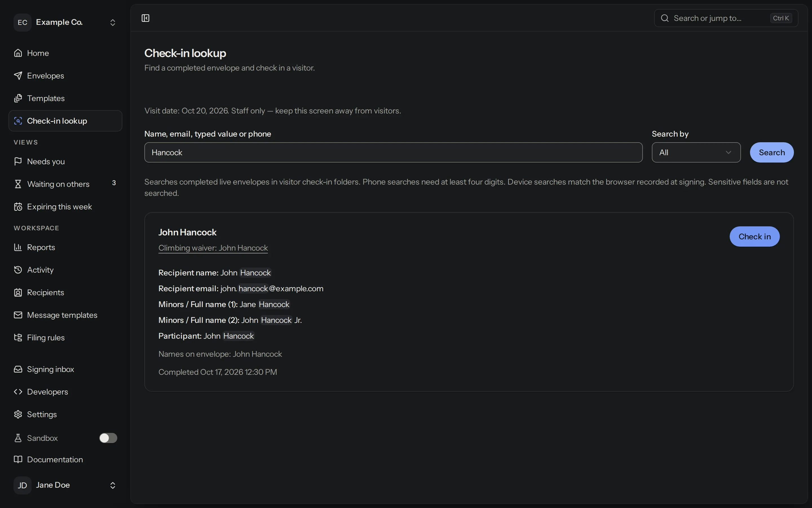Click the Activity history icon
The image size is (812, 508).
18,270
